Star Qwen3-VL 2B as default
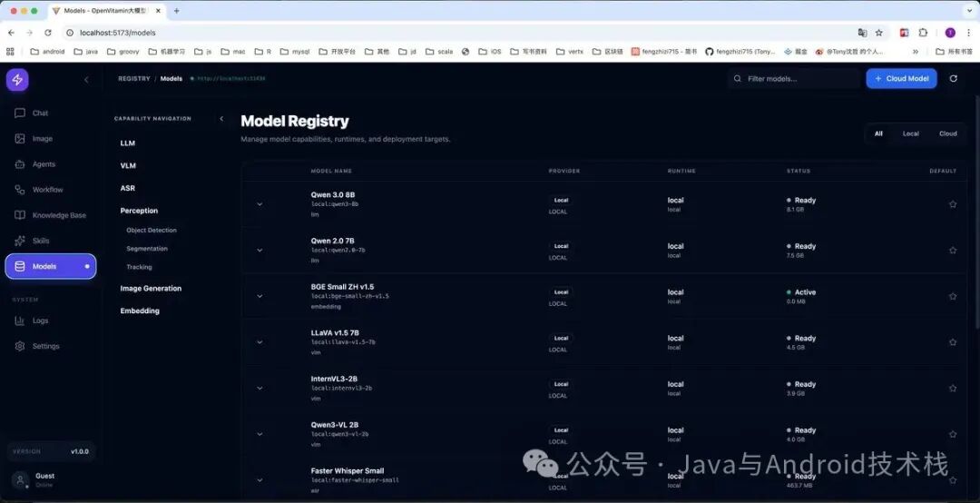Screen dimensions: 980x503 [x=953, y=434]
